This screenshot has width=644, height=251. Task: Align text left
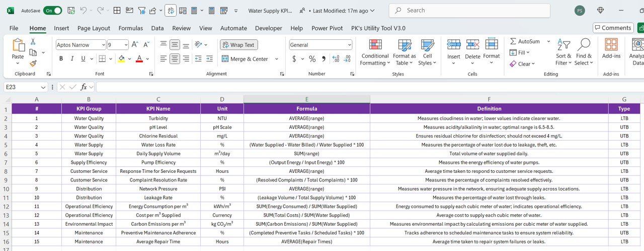pos(164,59)
